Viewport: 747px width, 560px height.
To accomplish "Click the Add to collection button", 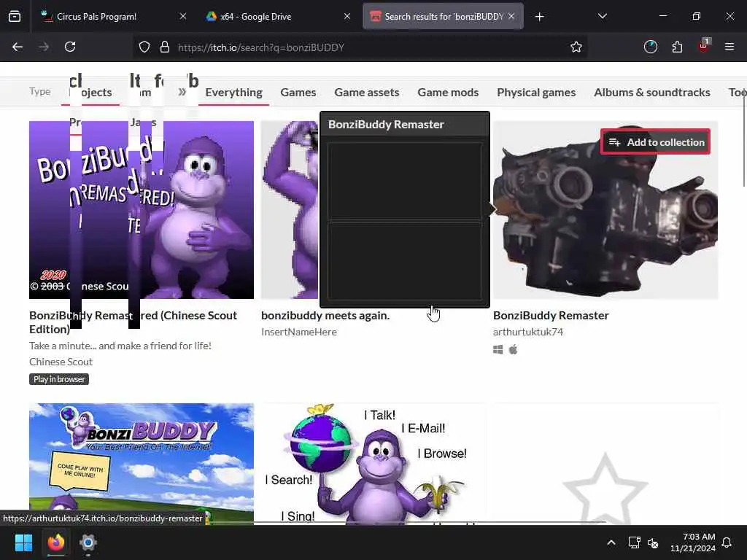I will point(656,142).
